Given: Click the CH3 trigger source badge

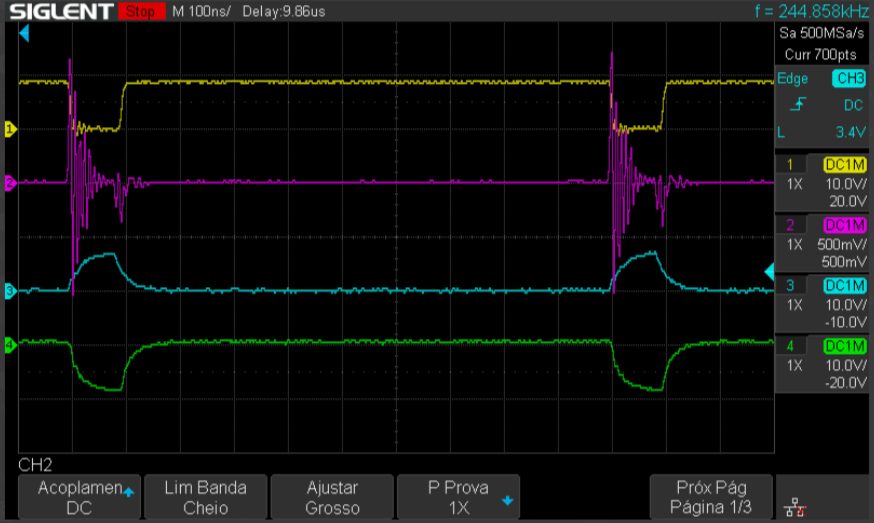Looking at the screenshot, I should (x=849, y=79).
